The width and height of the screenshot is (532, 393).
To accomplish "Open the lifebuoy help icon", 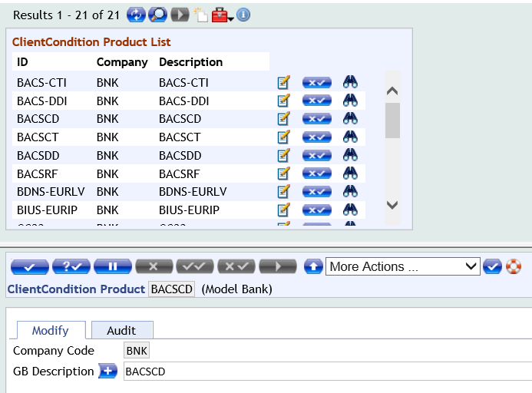I will click(514, 266).
